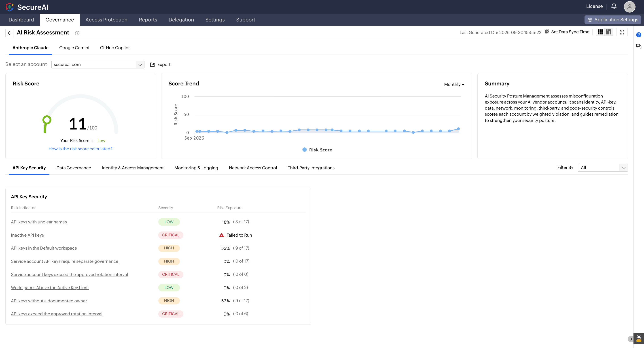
Task: Open the Filter By dropdown
Action: pos(602,168)
